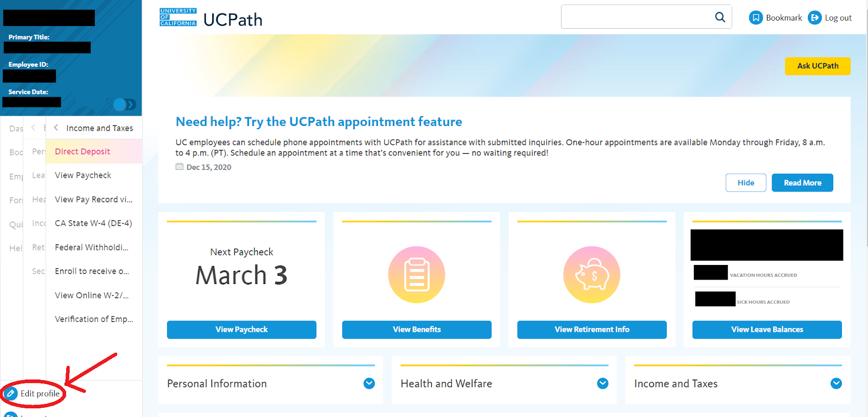Screen dimensions: 868x417
Task: Select Direct Deposit from the menu
Action: 82,151
